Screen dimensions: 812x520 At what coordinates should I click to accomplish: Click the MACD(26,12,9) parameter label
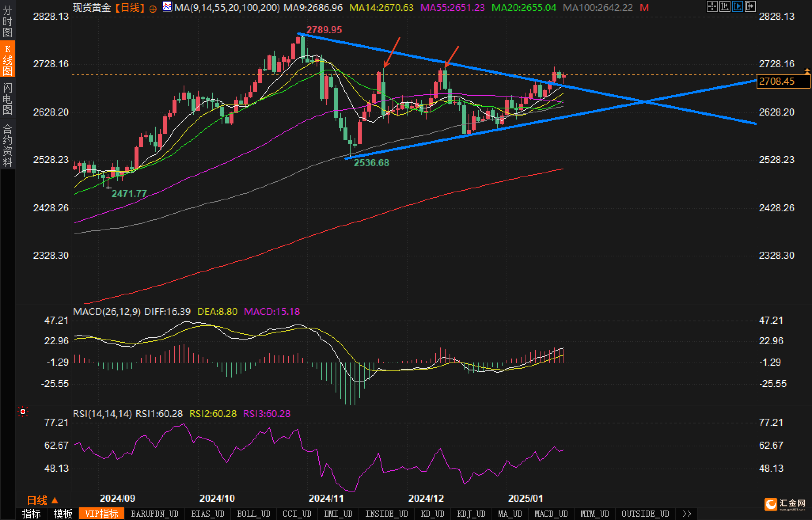coord(107,311)
